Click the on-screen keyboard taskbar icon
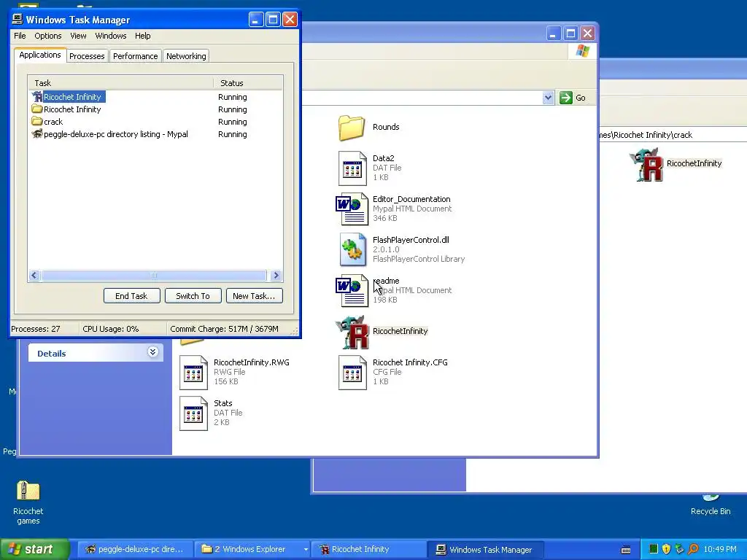Screen dimensions: 747x560 click(x=626, y=550)
